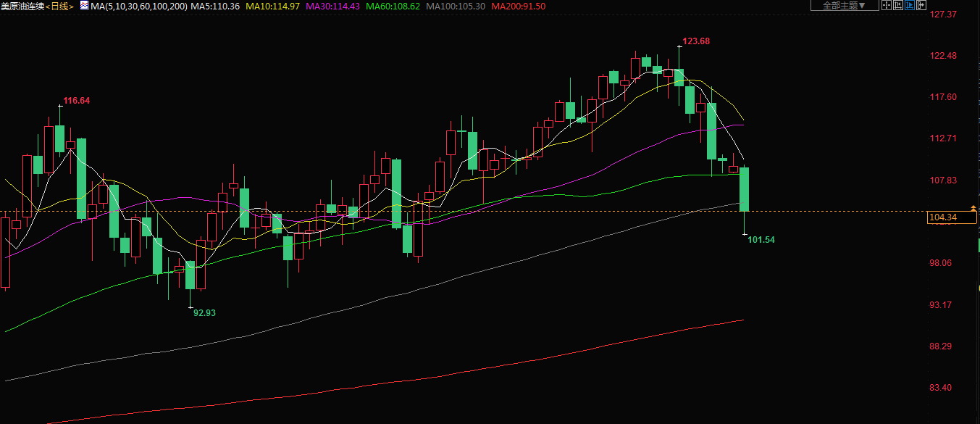Viewport: 980px width, 424px height.
Task: Click the small orange up-arrow above price tag
Action: point(973,208)
